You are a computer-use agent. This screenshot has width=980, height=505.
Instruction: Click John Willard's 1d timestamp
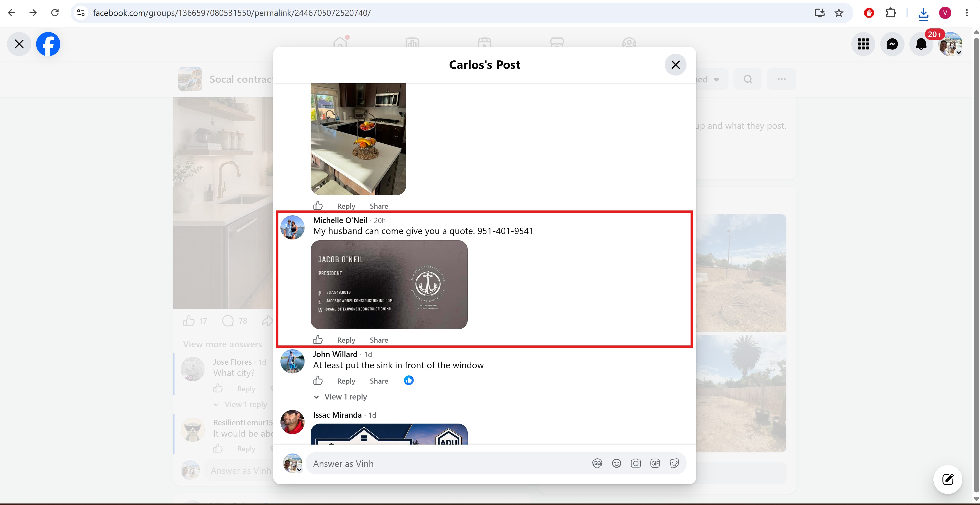[x=368, y=355]
